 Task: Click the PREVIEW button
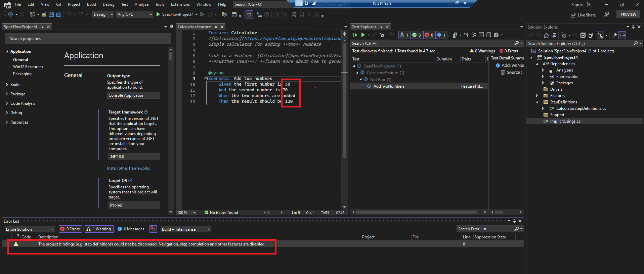point(628,14)
